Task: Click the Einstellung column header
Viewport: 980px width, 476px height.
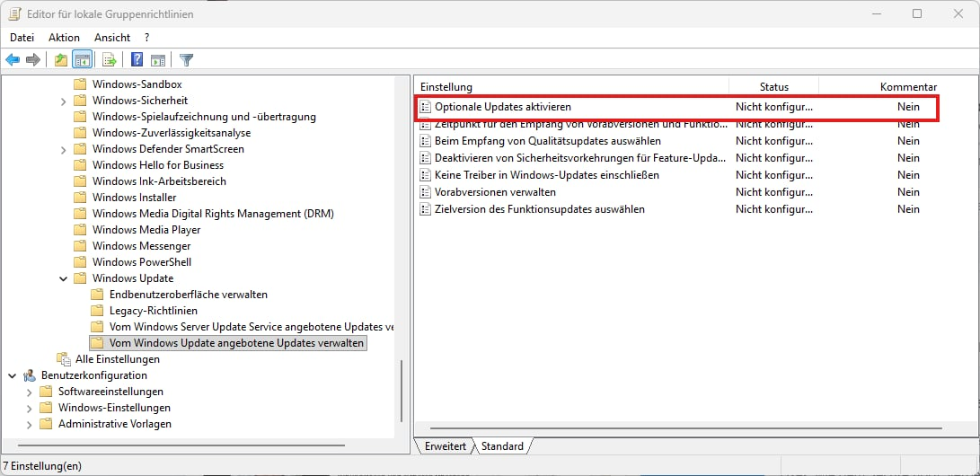Action: pos(446,87)
